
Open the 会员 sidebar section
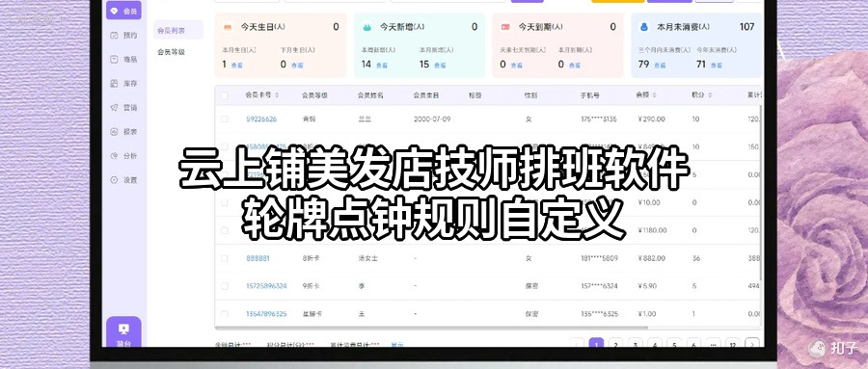pos(123,11)
